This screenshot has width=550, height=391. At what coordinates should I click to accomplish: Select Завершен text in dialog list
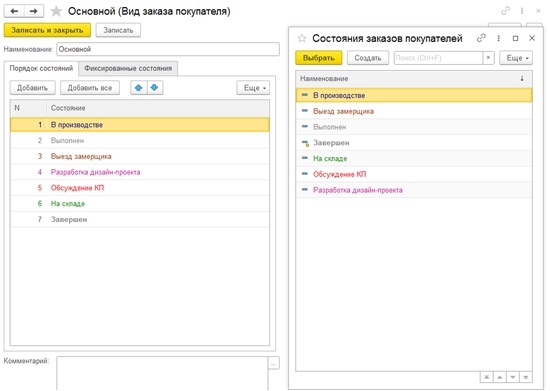tap(331, 143)
